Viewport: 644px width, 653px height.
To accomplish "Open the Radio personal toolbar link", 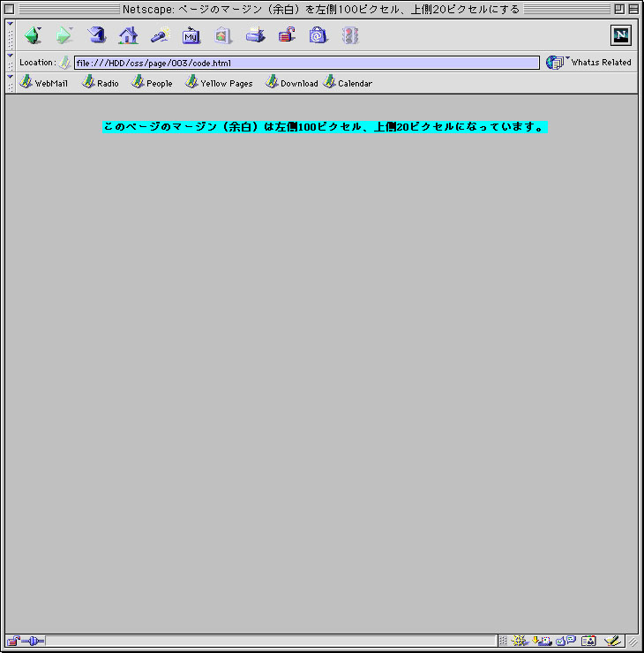I will (101, 82).
